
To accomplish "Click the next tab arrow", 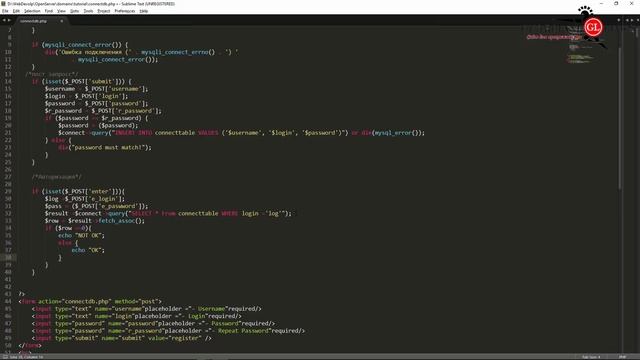I will pos(9,20).
